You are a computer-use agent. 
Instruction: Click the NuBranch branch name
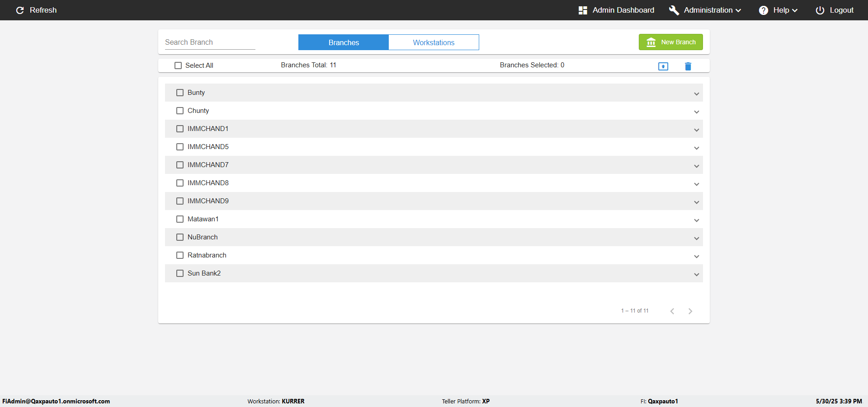coord(203,237)
